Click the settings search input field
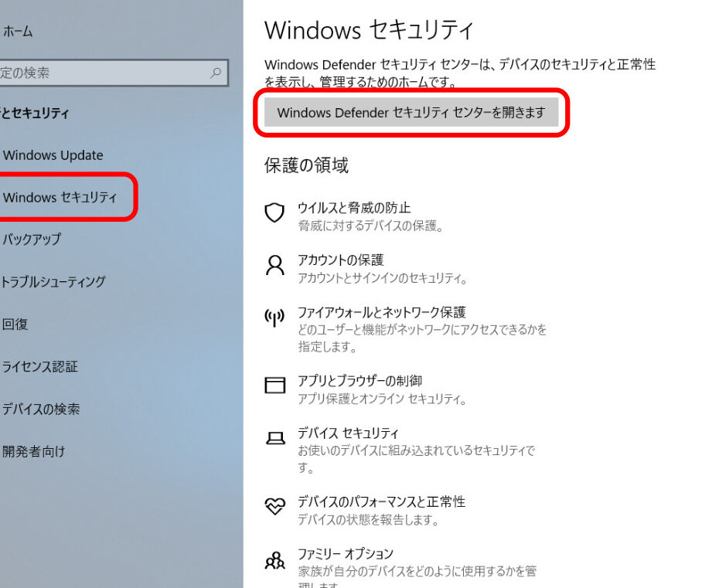Screen dimensions: 712x588 pyautogui.click(x=100, y=73)
